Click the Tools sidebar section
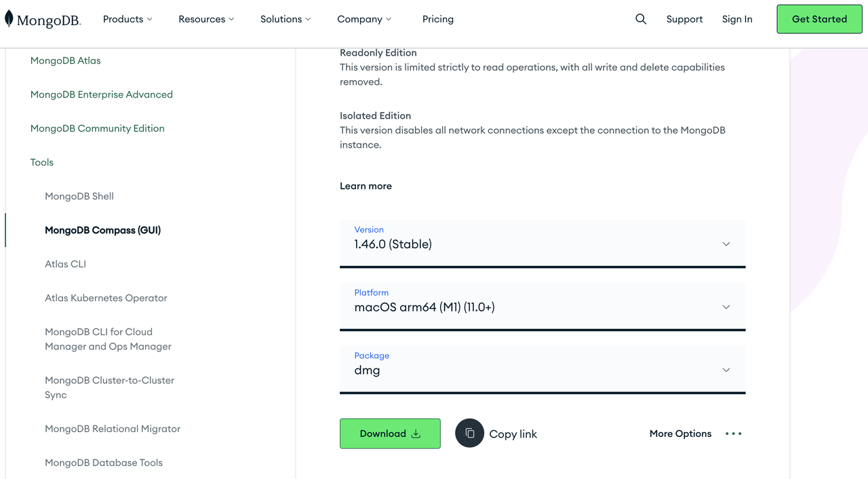868x479 pixels. point(42,162)
